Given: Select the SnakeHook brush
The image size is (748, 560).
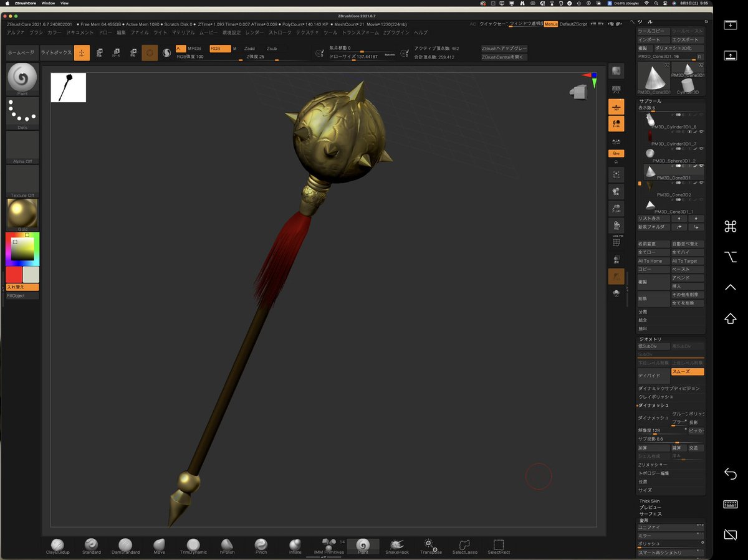Looking at the screenshot, I should coord(397,546).
